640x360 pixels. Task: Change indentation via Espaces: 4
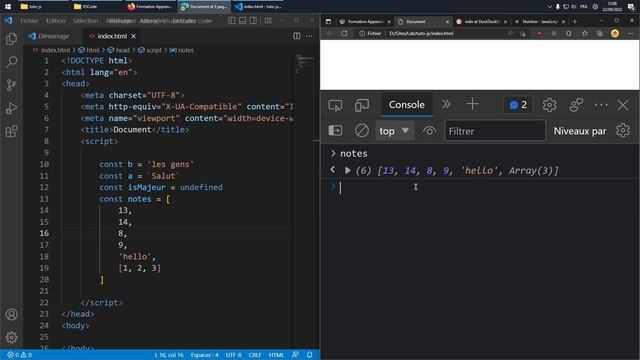click(204, 355)
